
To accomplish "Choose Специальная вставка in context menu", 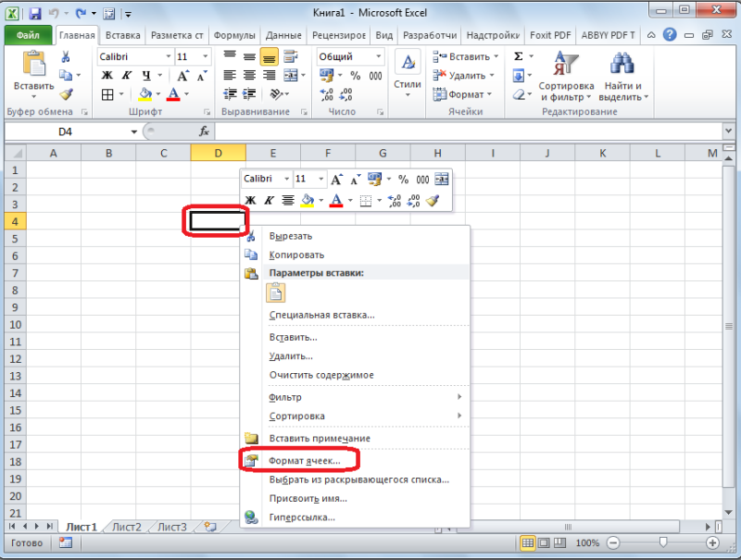I will coord(321,315).
